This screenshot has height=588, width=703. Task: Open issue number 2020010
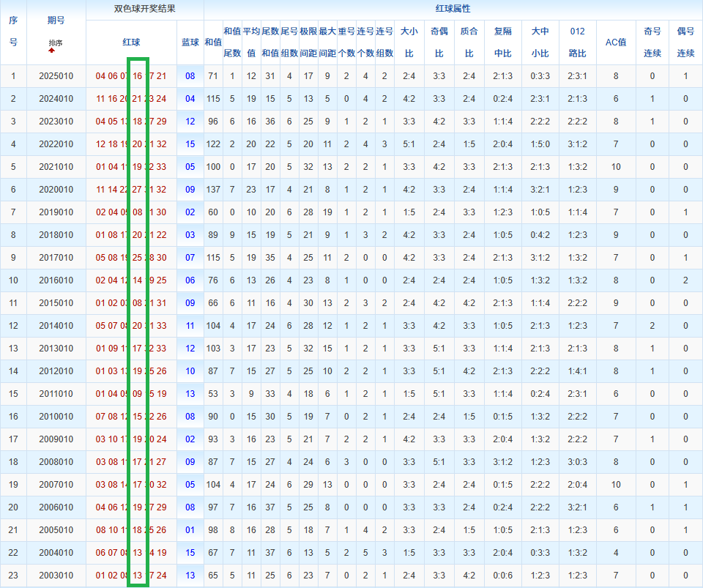tap(56, 190)
